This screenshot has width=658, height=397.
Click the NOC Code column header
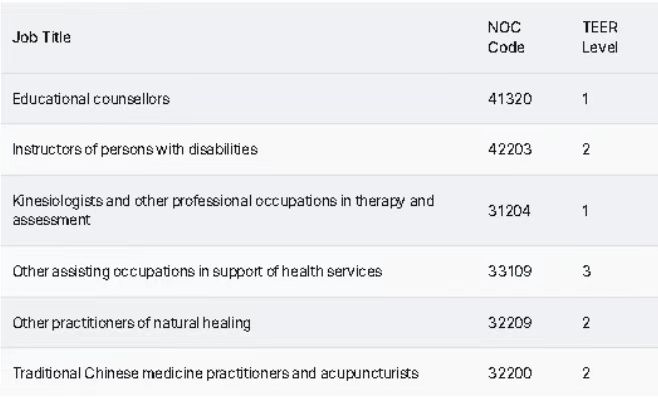506,37
